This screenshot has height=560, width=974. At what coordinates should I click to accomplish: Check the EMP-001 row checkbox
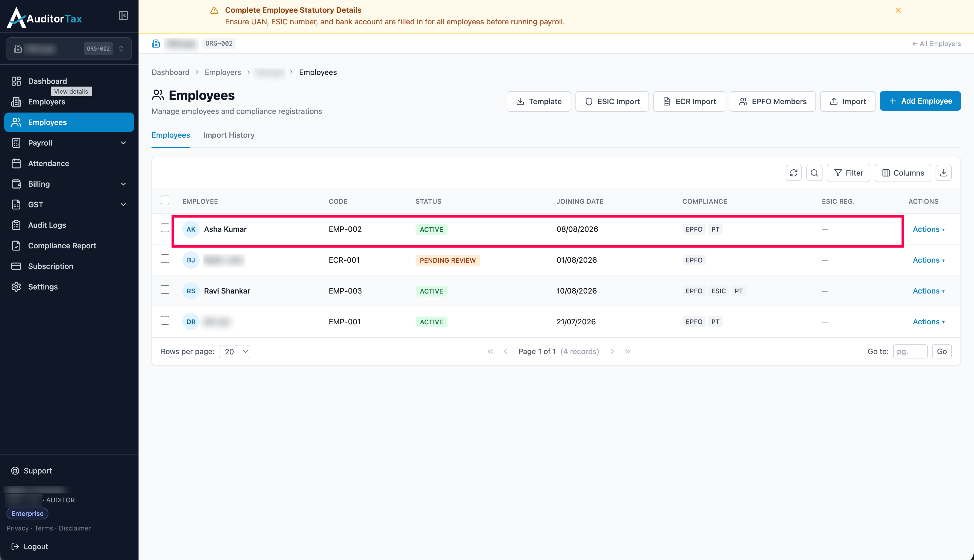(165, 320)
